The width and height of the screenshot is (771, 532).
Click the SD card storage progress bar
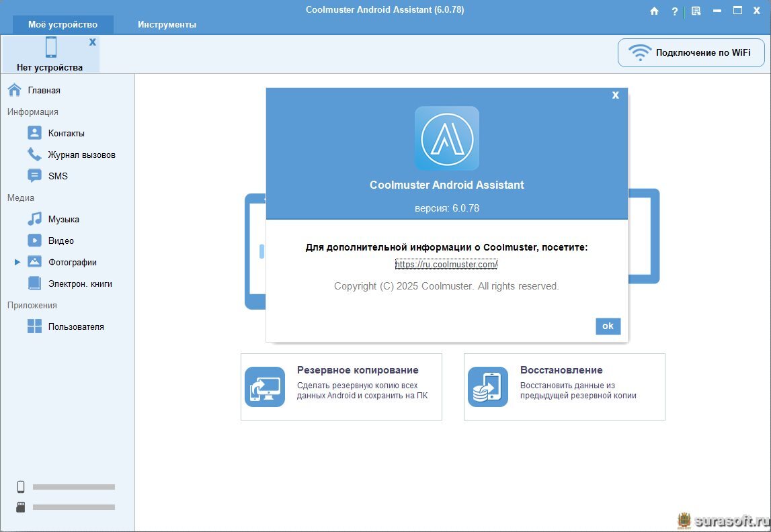(x=74, y=507)
